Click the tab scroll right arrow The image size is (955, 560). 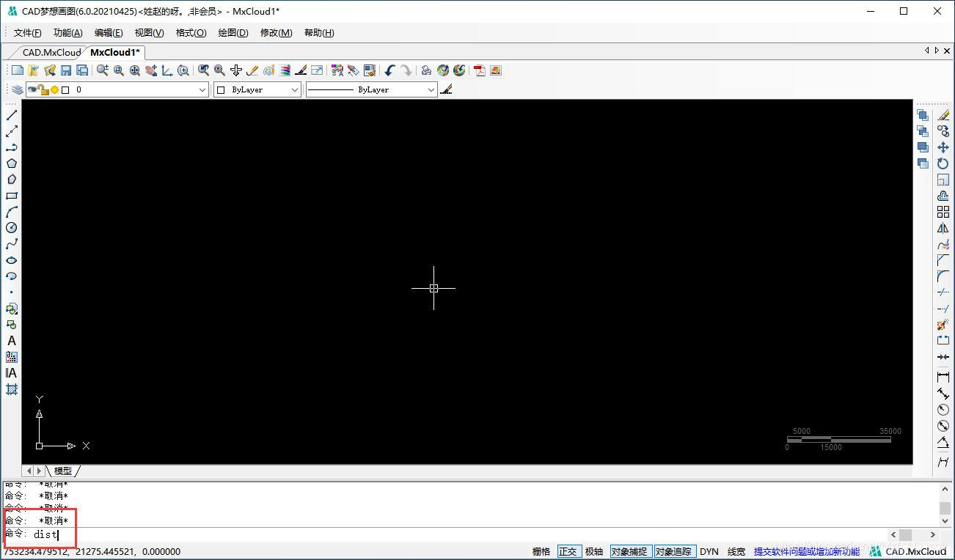coord(937,51)
